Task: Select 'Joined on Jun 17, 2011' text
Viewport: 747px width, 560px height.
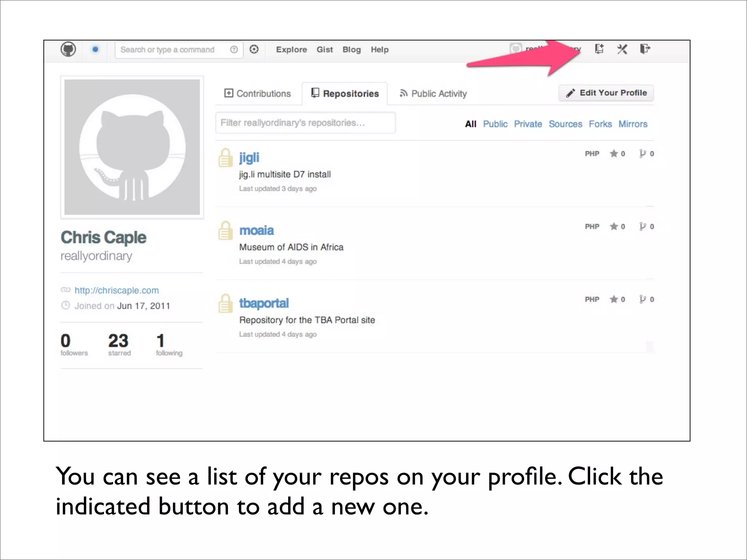Action: 122,306
